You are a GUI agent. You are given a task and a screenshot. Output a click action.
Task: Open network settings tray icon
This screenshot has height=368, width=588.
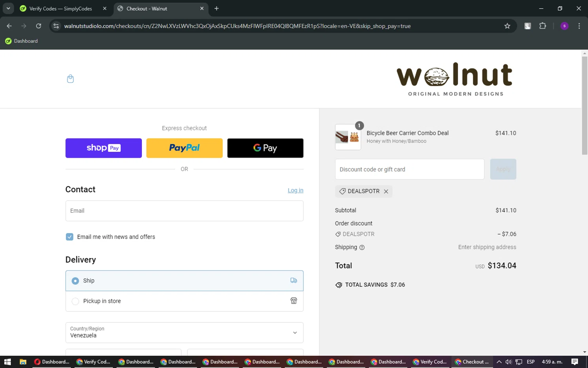[x=519, y=362]
